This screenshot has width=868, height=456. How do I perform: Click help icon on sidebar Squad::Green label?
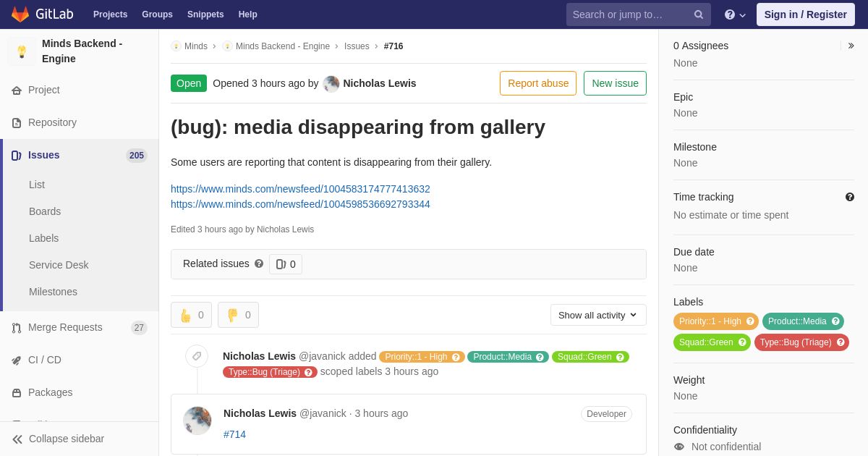pos(742,342)
